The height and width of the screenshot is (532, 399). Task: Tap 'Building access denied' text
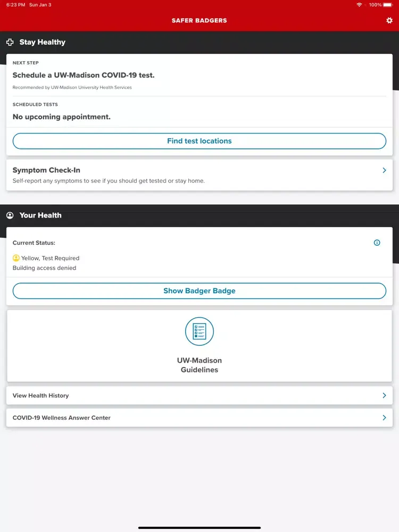[x=45, y=268]
